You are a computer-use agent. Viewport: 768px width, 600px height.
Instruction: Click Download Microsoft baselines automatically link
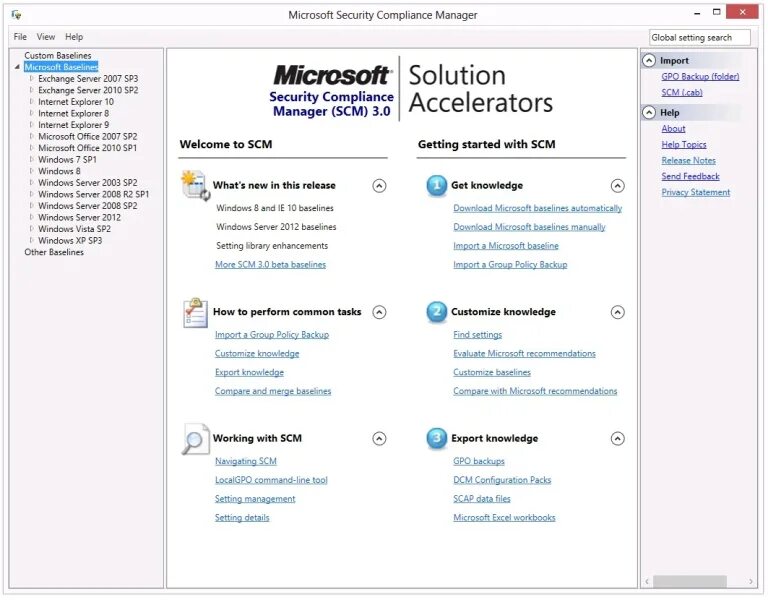coord(537,208)
